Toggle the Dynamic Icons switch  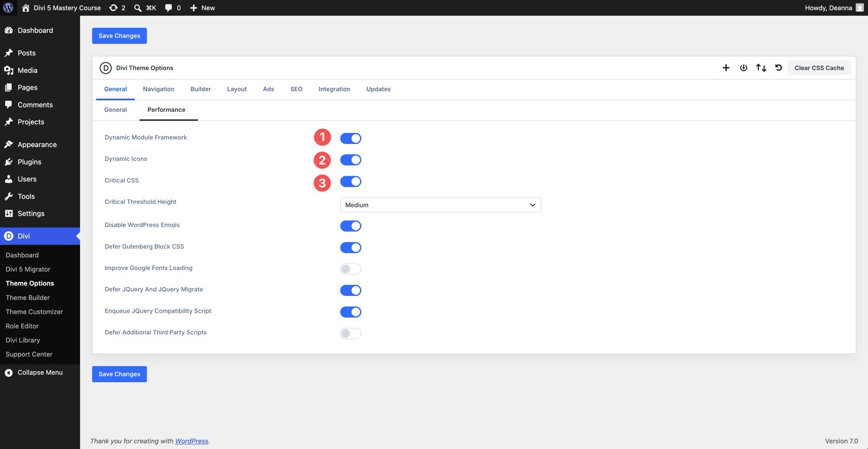[x=351, y=160]
